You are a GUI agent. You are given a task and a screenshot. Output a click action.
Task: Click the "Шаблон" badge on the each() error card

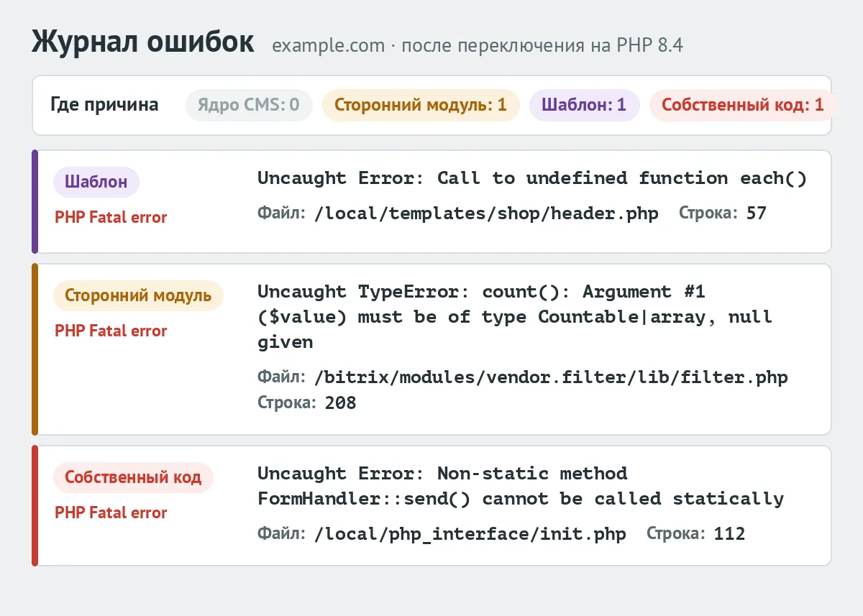coord(96,182)
